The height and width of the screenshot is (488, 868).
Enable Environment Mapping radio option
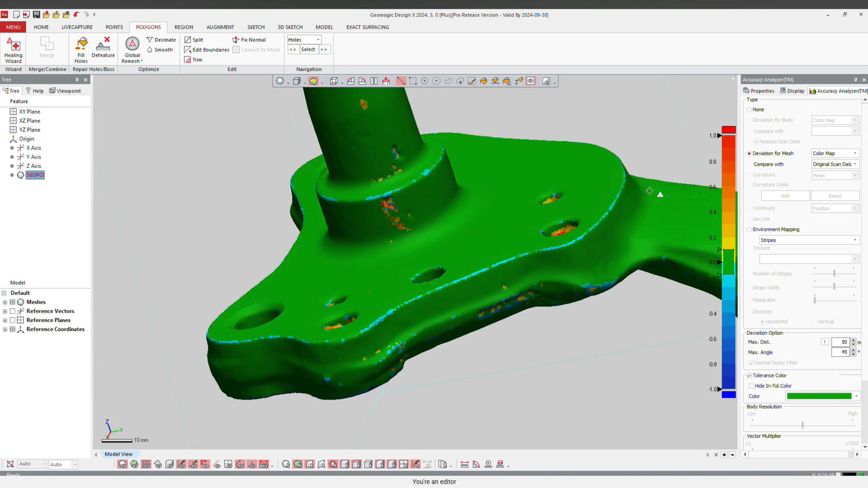[749, 230]
